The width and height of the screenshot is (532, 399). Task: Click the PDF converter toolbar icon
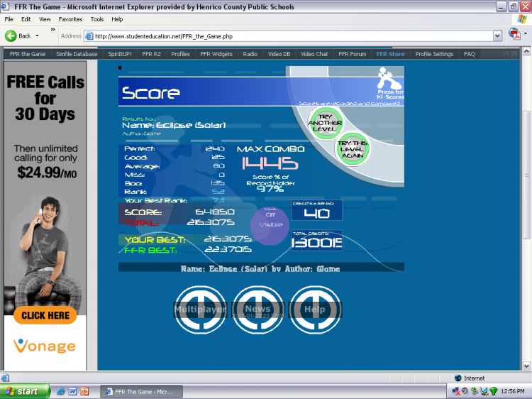514,34
